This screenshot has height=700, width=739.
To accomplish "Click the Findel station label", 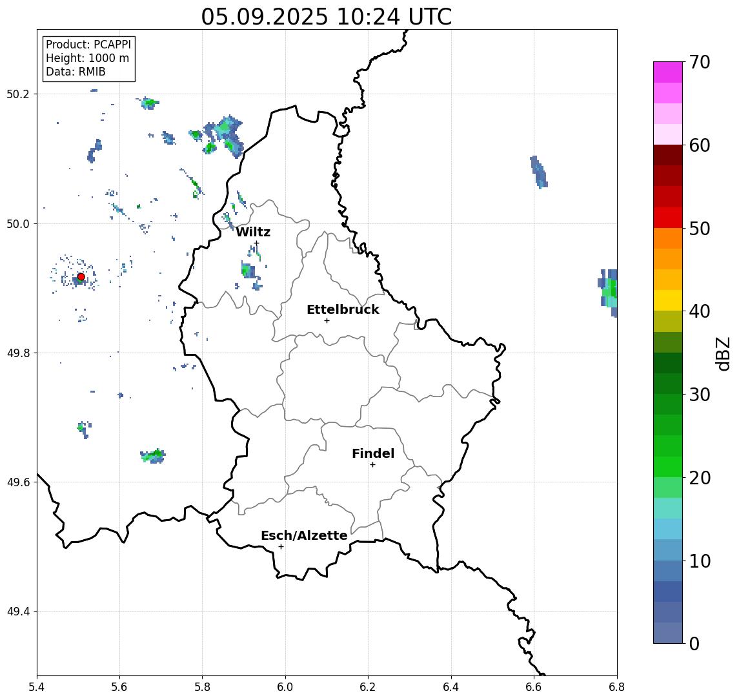I will point(373,453).
